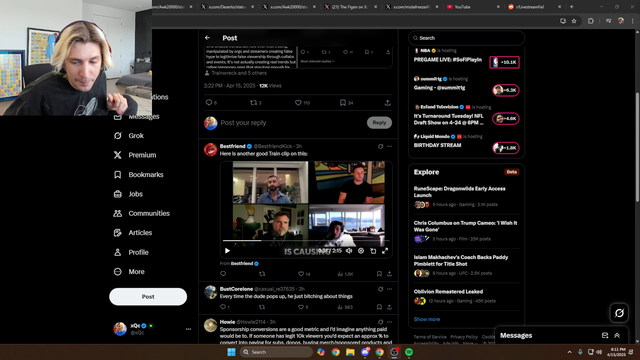This screenshot has width=640, height=360.
Task: Play the Train clip video
Action: click(227, 251)
